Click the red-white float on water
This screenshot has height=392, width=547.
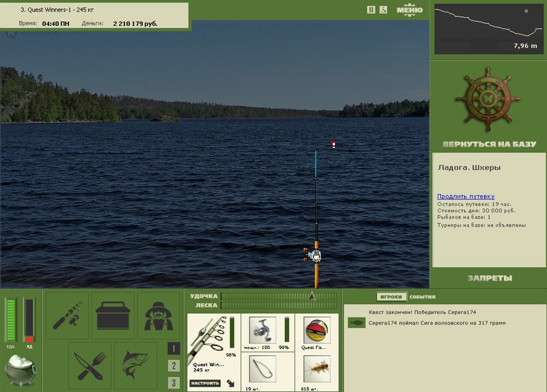(x=334, y=144)
